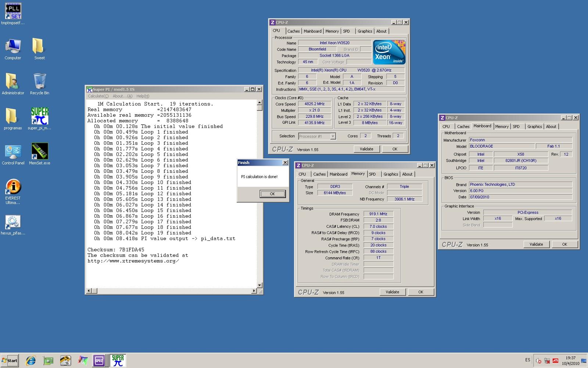Open the ATI tray icon
This screenshot has width=588, height=368.
tap(556, 361)
